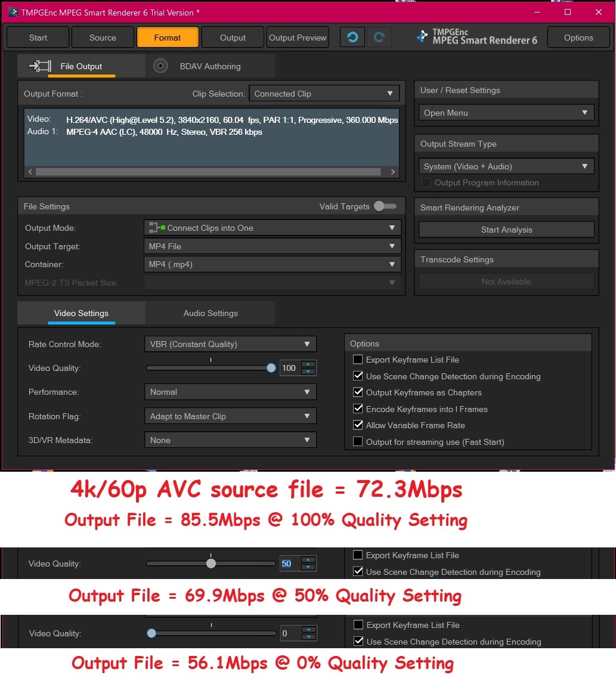Uncheck Scene Change Detection beside quality 0

point(358,641)
